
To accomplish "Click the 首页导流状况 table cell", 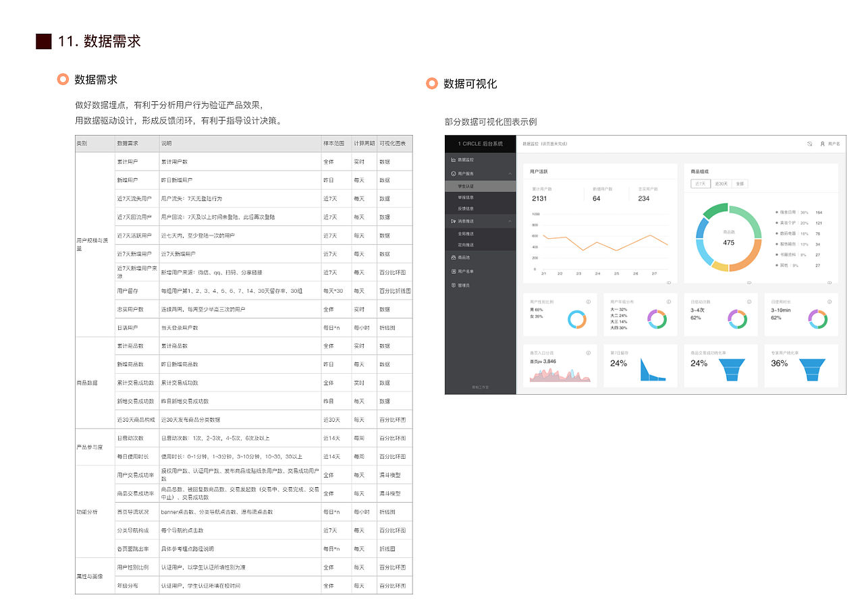I will pos(136,512).
